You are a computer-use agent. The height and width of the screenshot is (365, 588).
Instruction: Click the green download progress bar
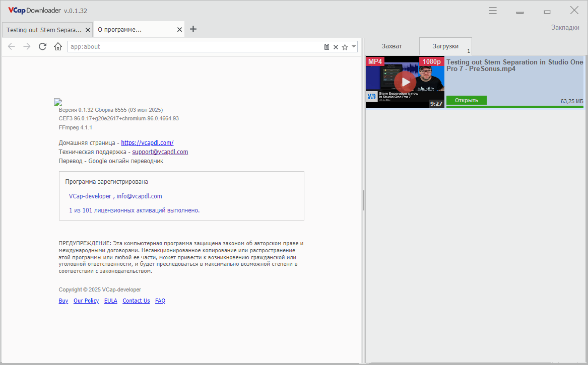click(x=515, y=107)
